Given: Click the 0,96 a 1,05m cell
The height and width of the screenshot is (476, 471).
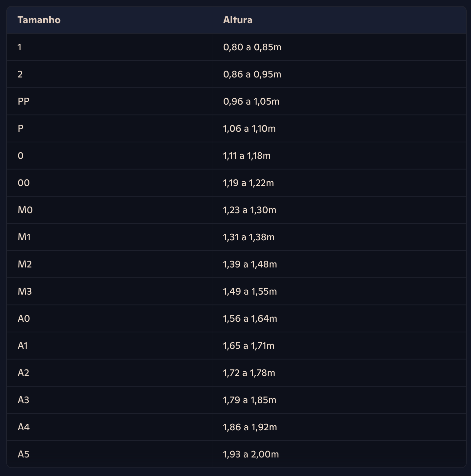Looking at the screenshot, I should [x=339, y=101].
